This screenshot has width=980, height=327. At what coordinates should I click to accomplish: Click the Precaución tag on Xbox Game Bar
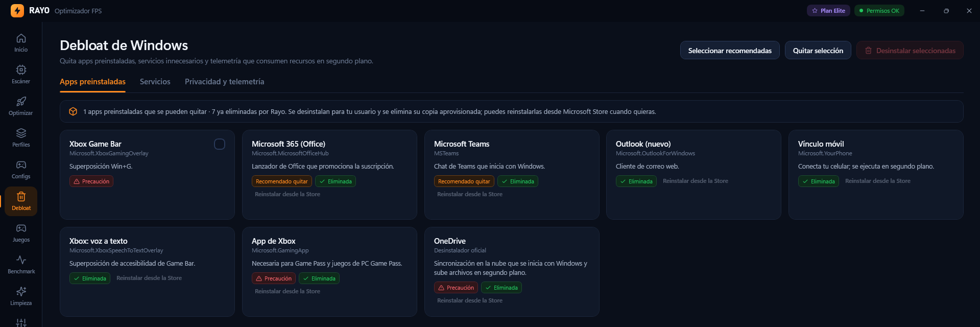91,181
